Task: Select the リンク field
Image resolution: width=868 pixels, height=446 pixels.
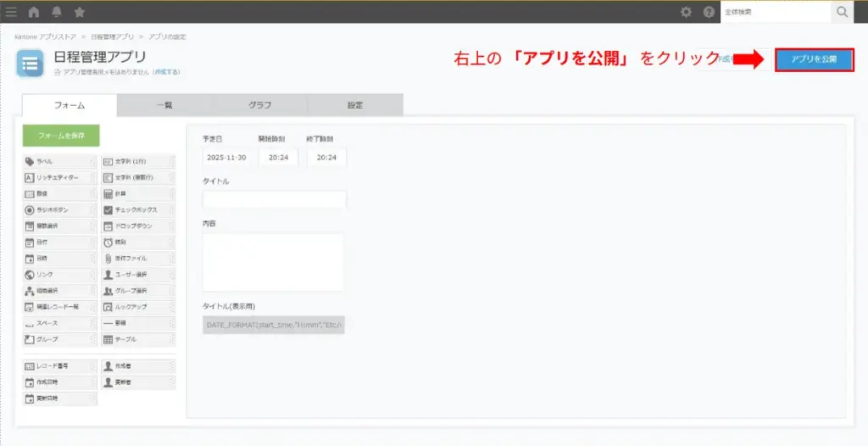Action: (x=60, y=274)
